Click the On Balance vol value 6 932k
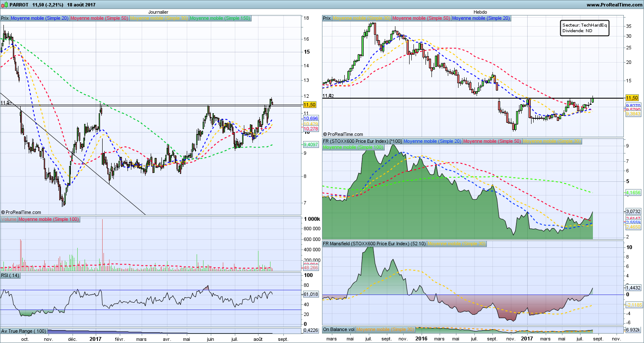This screenshot has width=644, height=343. click(633, 329)
